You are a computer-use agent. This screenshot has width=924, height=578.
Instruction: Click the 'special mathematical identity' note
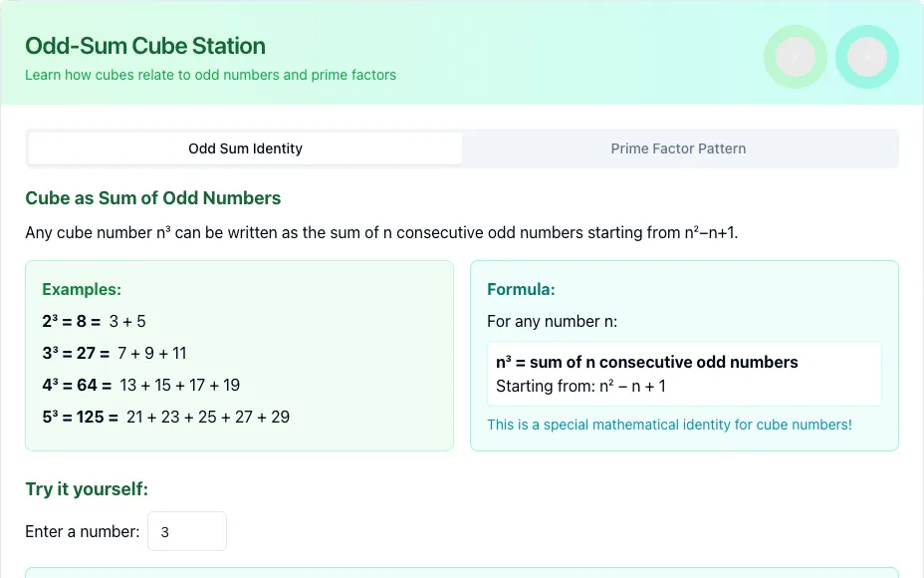[x=669, y=425]
